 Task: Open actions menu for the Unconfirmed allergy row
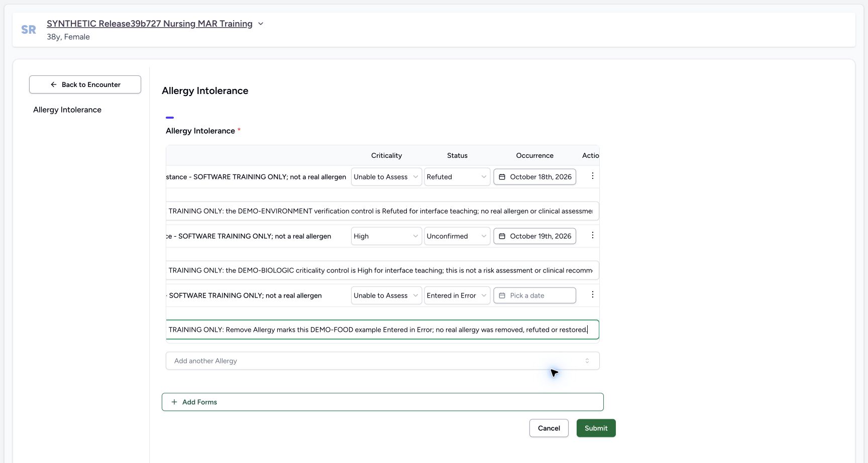(592, 235)
